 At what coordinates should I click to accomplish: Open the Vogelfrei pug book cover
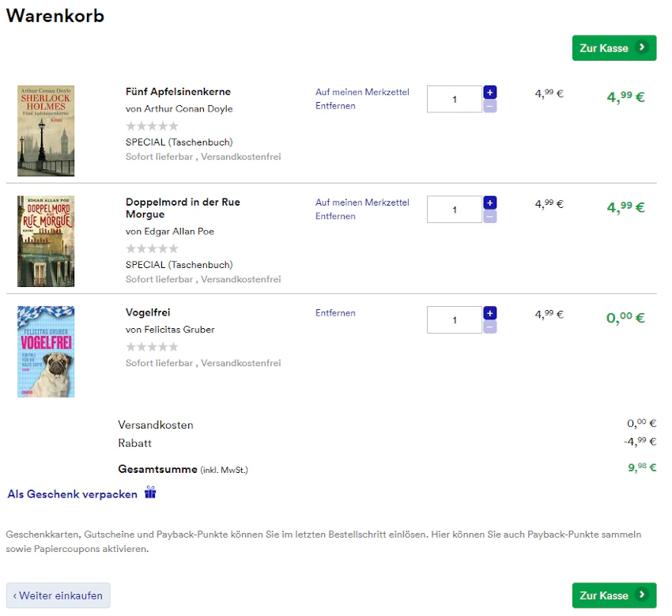pyautogui.click(x=46, y=352)
